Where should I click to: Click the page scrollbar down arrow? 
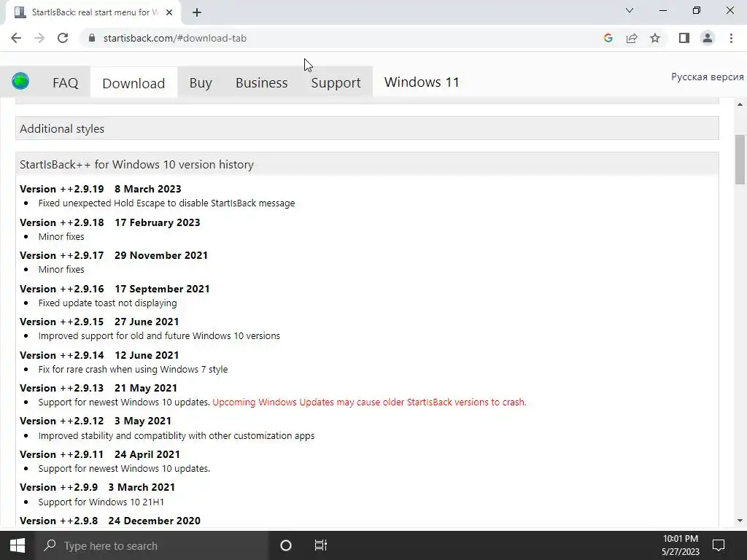click(740, 521)
